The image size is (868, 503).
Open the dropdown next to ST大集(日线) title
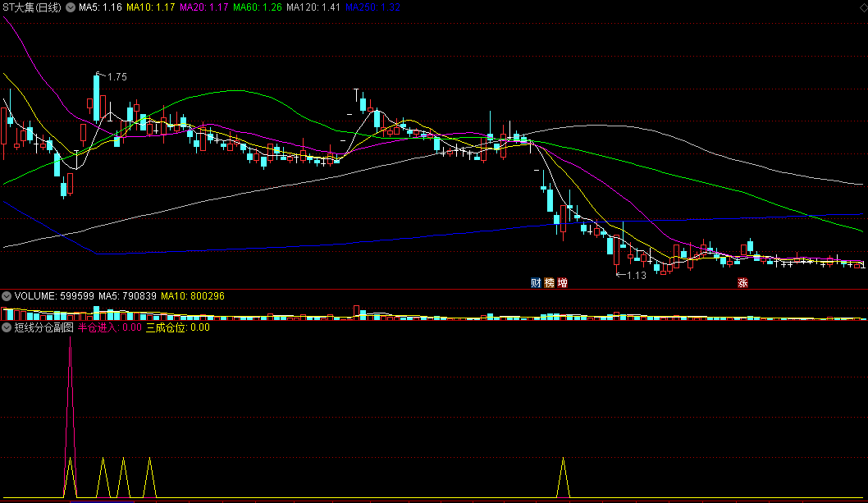(x=71, y=7)
